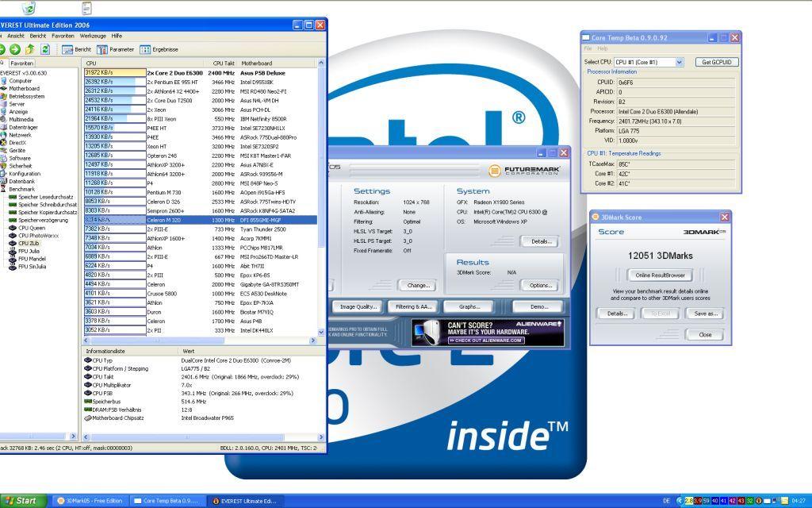Click the Change... button in 3DMark Settings
The image size is (812, 508).
tap(419, 285)
